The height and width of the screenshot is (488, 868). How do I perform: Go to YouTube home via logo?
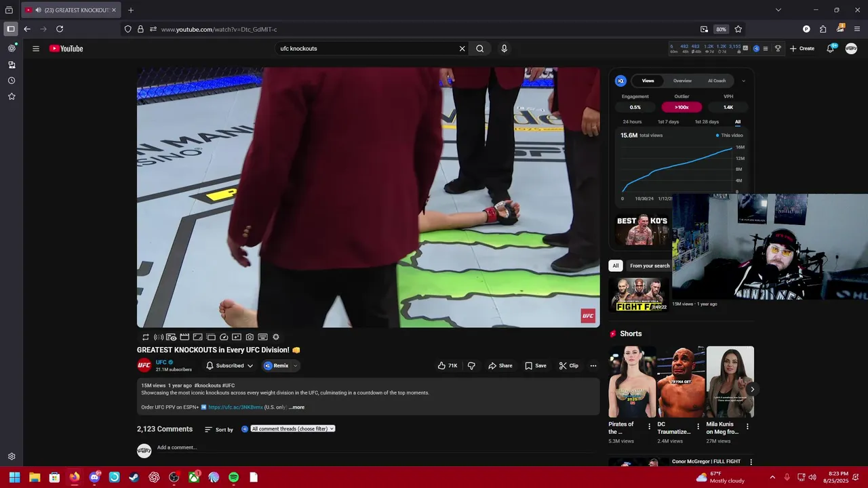pos(66,49)
